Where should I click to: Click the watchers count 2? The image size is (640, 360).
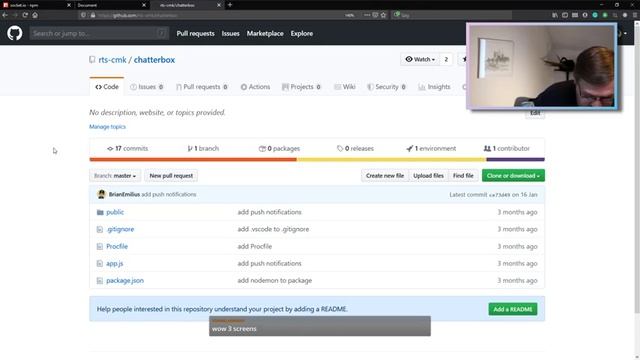446,59
